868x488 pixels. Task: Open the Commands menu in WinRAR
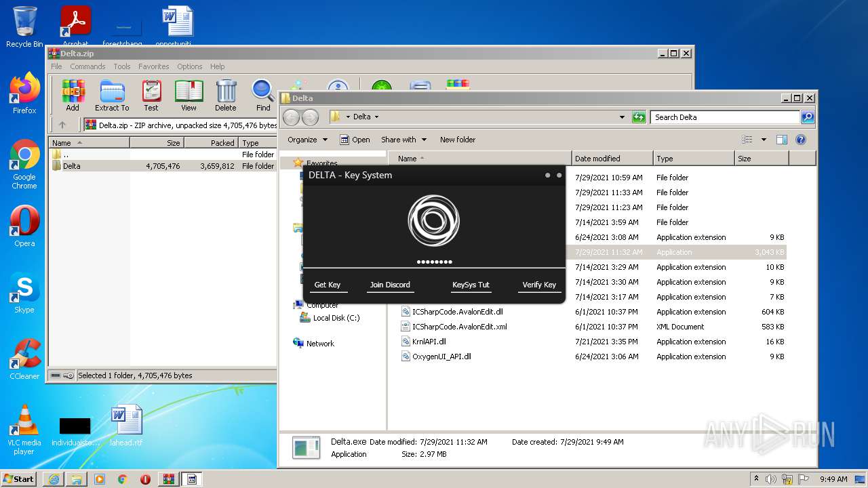[87, 66]
